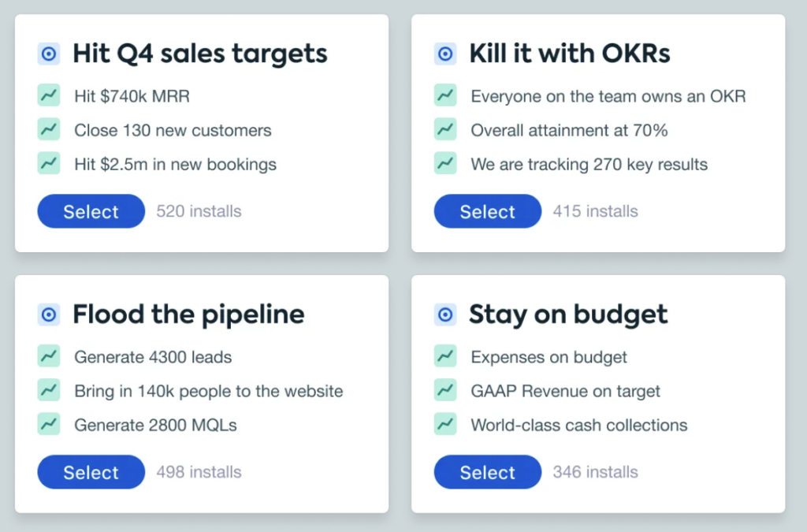807x532 pixels.
Task: Select the Stay on budget template
Action: 487,472
